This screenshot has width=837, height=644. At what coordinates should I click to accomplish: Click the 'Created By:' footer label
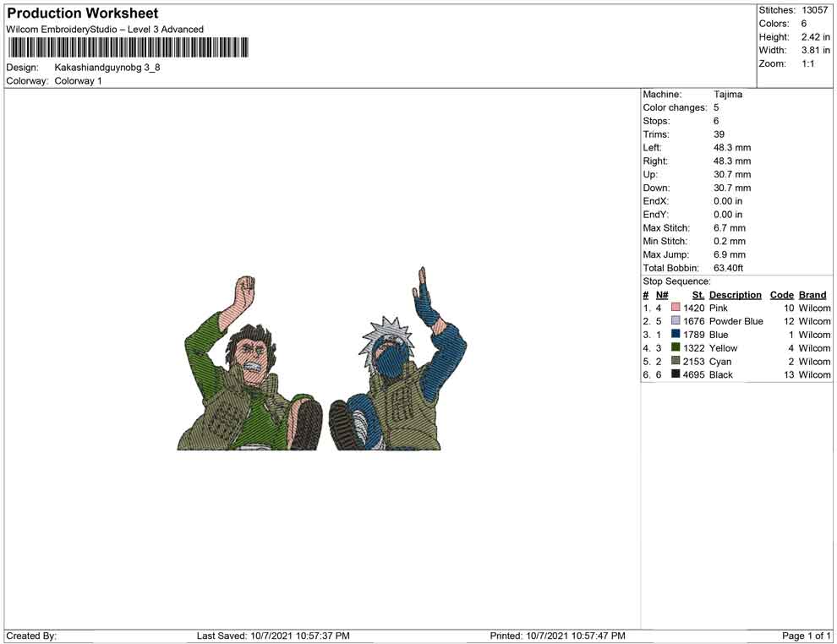coord(31,636)
